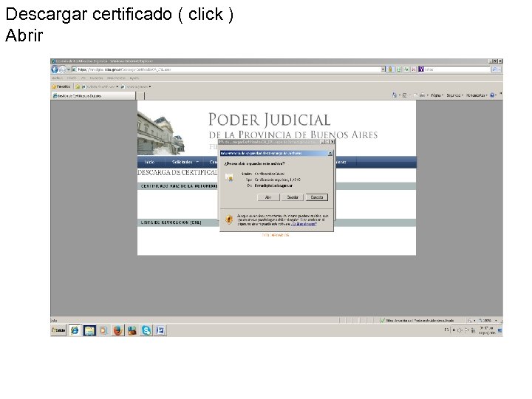This screenshot has height=399, width=532.
Task: Click the search magnifier button in the toolbar
Action: [x=494, y=69]
